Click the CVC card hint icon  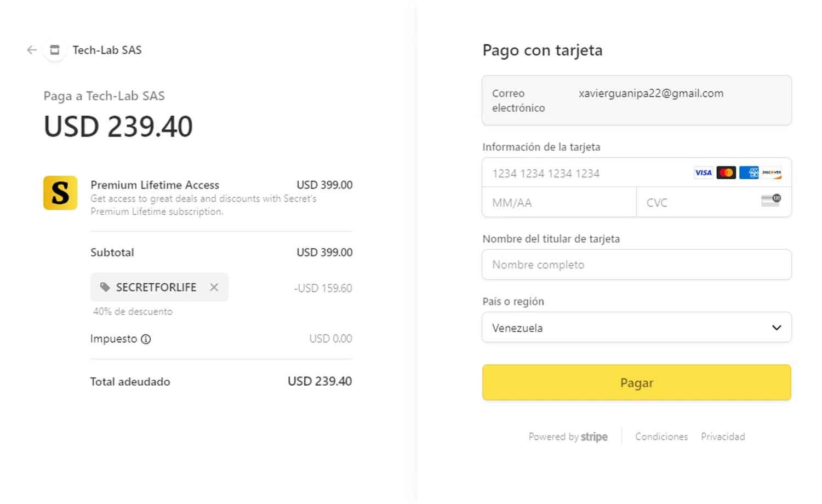(x=771, y=201)
